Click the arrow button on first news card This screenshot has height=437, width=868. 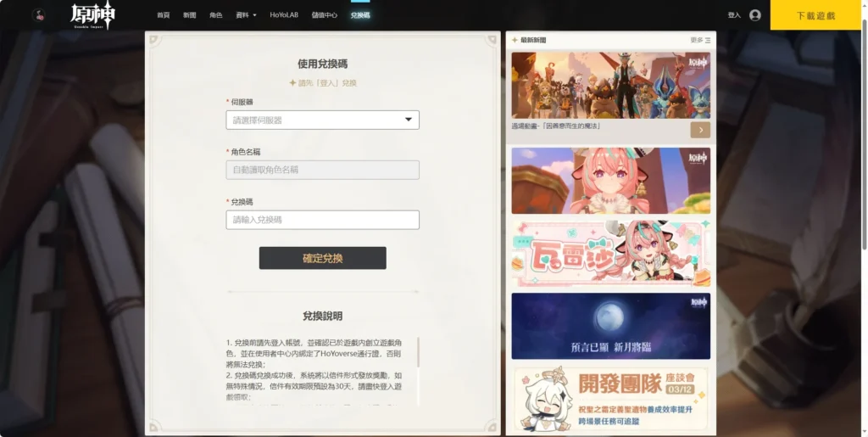(700, 130)
